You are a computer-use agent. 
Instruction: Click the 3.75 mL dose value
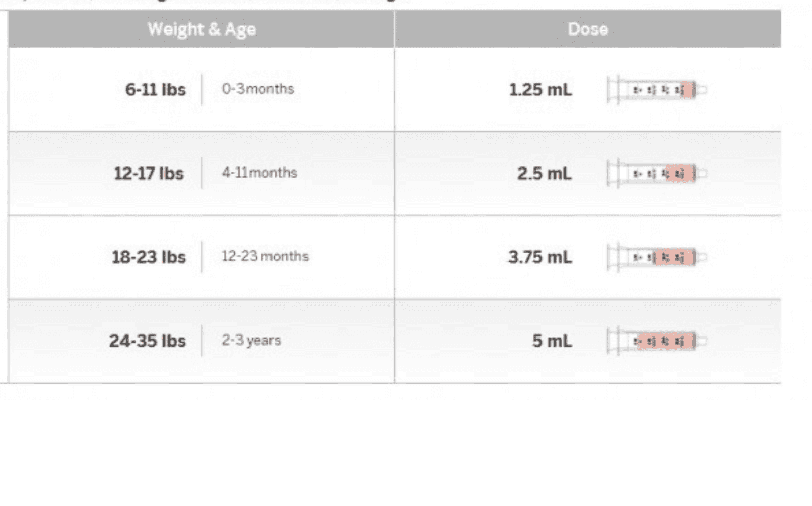pos(540,257)
